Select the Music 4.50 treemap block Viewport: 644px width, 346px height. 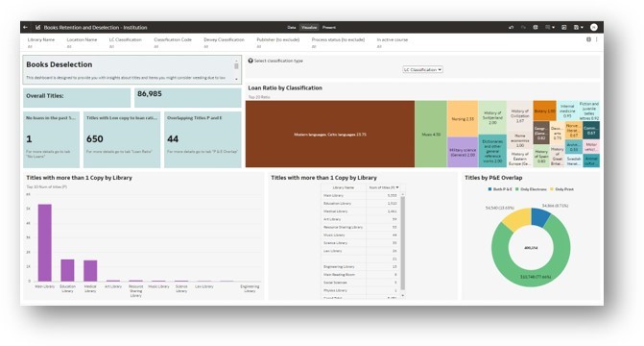click(x=431, y=135)
